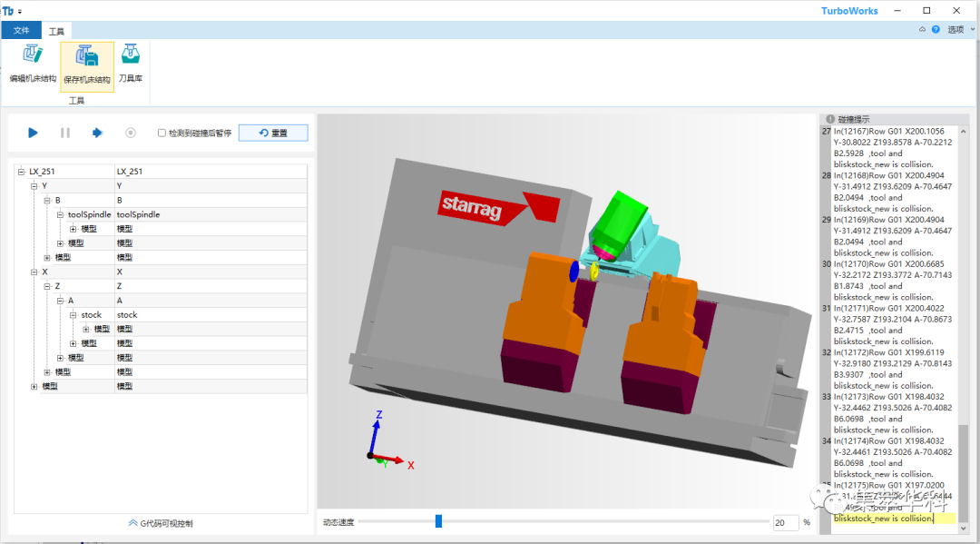Image resolution: width=980 pixels, height=544 pixels.
Task: Click the speed percentage input field
Action: (785, 522)
